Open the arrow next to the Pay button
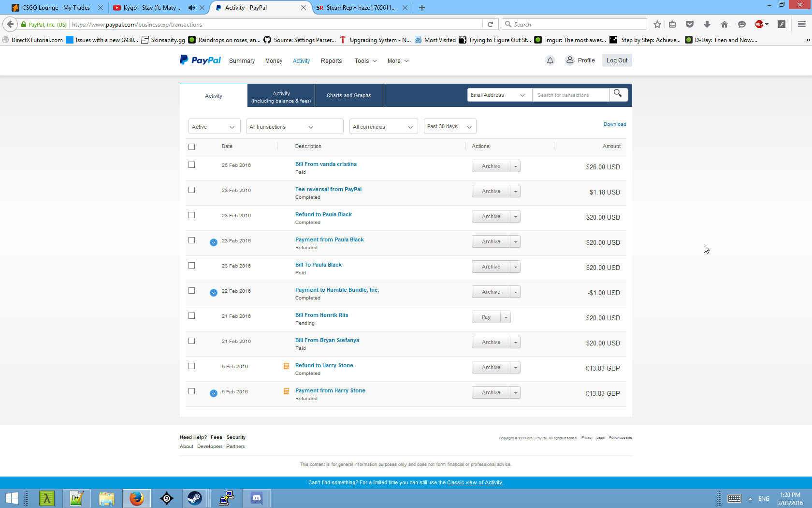Screen dimensions: 812x508 click(x=506, y=317)
